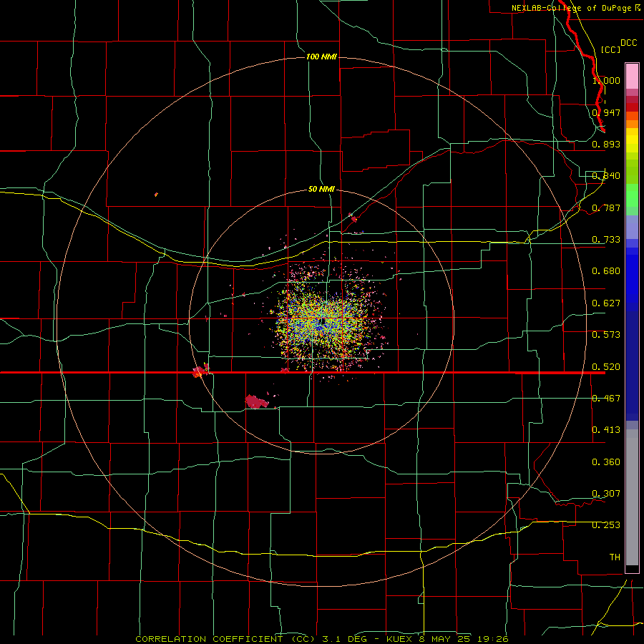Click the 0.733 scale value

606,240
